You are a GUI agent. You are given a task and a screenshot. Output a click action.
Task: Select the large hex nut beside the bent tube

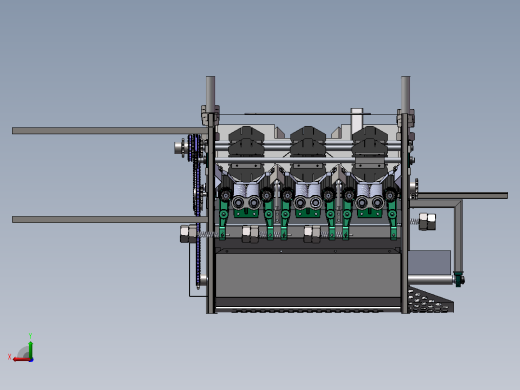click(427, 222)
